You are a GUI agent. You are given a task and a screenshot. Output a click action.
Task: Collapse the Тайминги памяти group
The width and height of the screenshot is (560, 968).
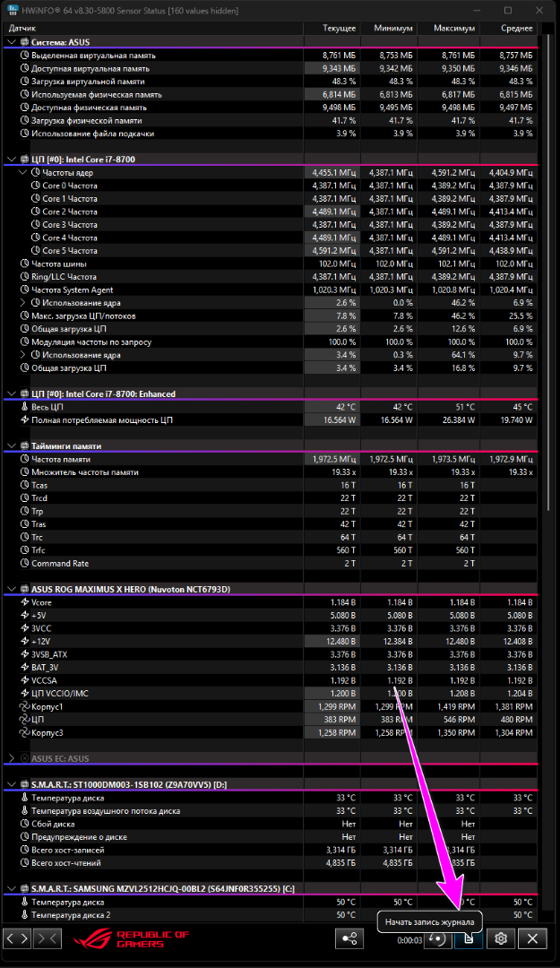click(11, 445)
